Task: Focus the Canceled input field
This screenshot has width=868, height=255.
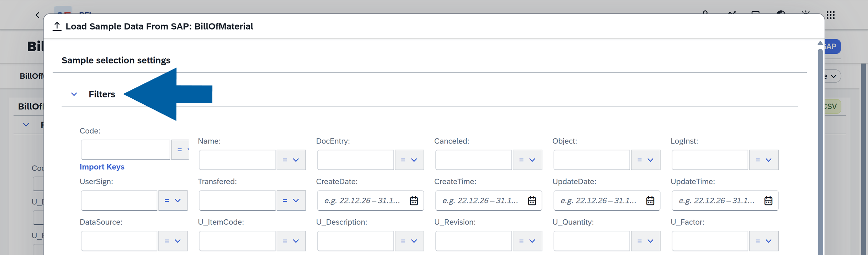Action: point(473,160)
